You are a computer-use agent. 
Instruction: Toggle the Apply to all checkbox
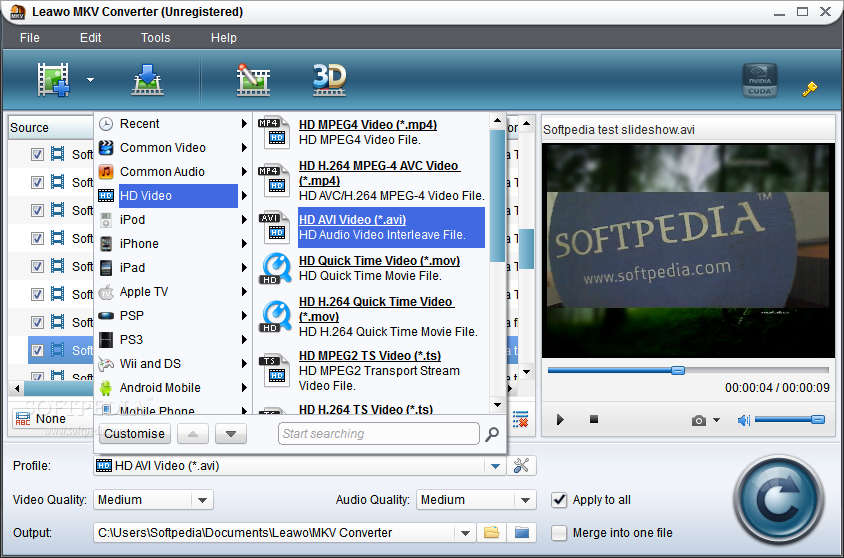tap(559, 500)
